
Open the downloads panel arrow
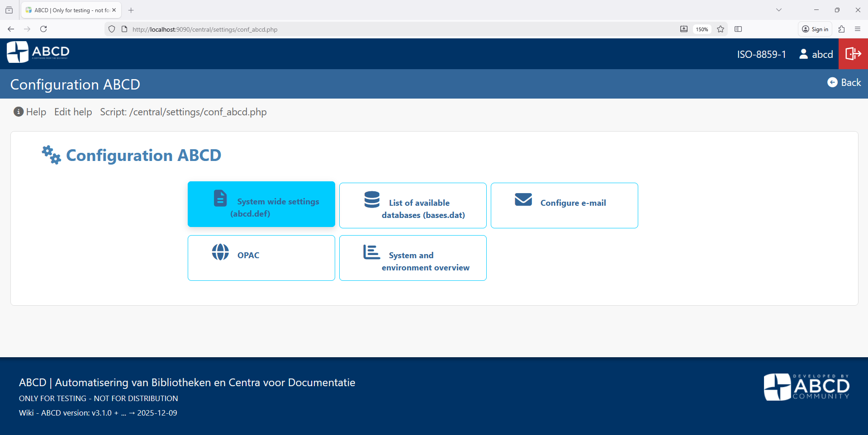pos(683,28)
